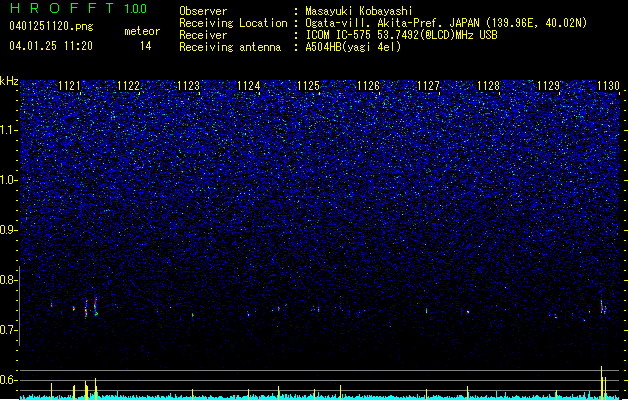Screen dimensions: 629x400
Task: Click the 1124 time axis marker
Action: [249, 86]
